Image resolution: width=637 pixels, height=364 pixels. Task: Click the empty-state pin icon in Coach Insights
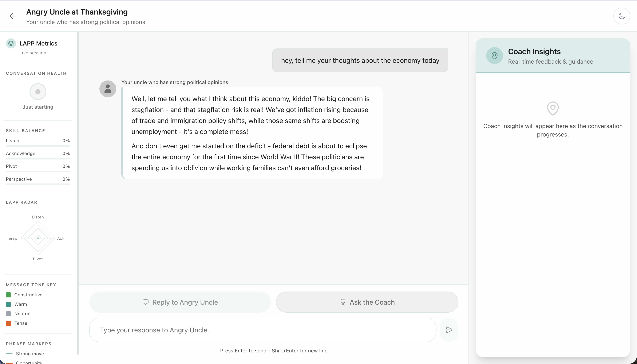(553, 108)
